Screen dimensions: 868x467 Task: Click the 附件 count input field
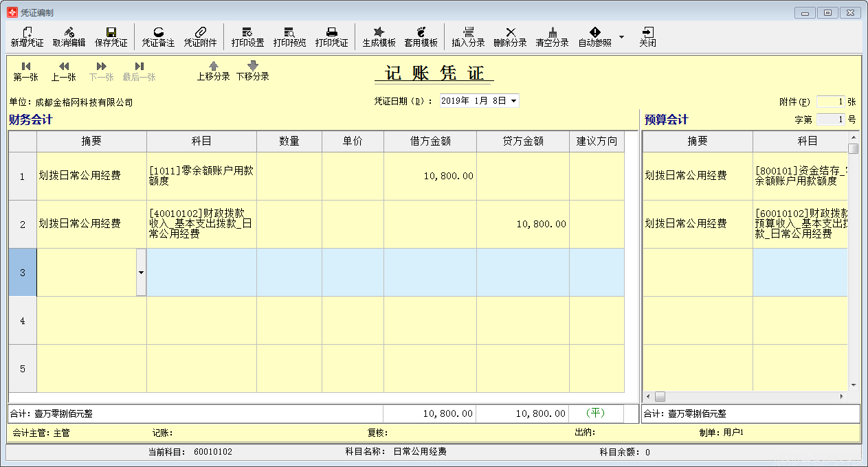830,102
